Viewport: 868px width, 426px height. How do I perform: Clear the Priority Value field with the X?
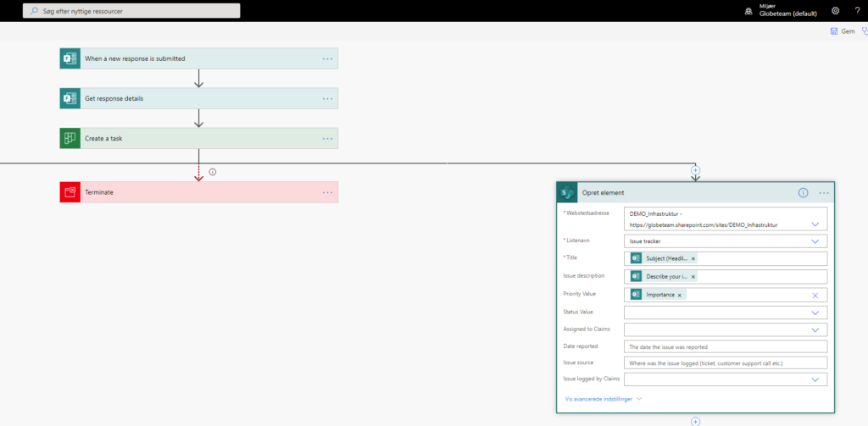click(x=815, y=295)
